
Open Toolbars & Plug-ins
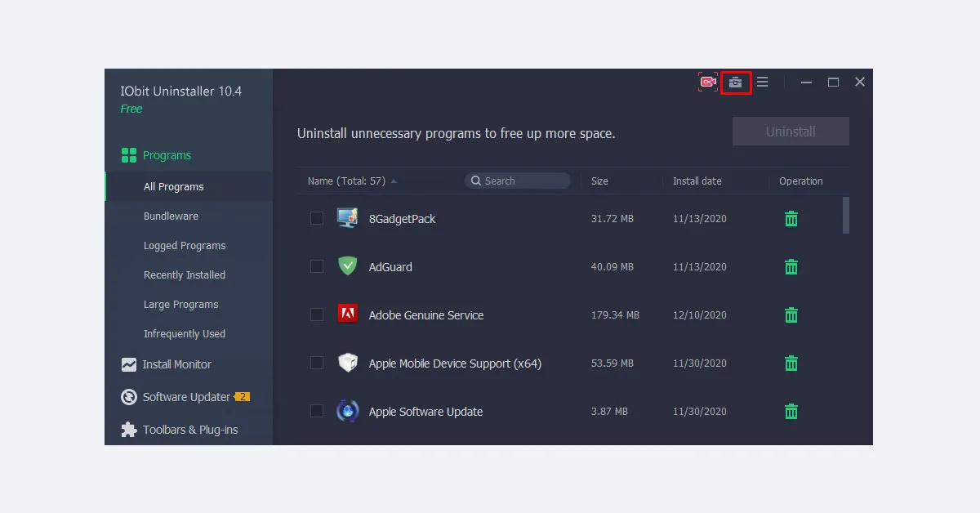coord(189,430)
